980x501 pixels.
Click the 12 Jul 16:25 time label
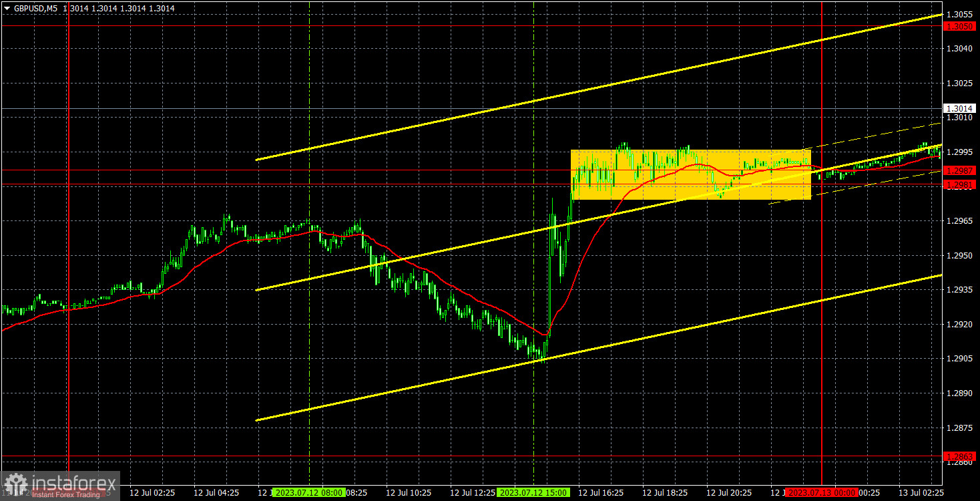[601, 492]
